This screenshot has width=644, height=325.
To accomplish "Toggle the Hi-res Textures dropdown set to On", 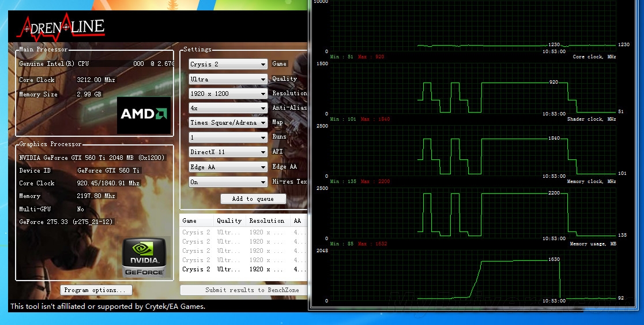I will [x=228, y=182].
